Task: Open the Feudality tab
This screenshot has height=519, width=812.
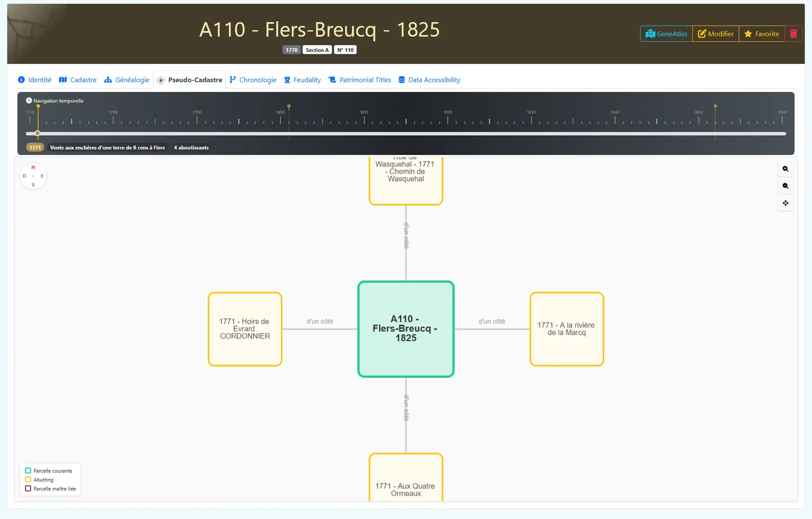Action: coord(302,80)
